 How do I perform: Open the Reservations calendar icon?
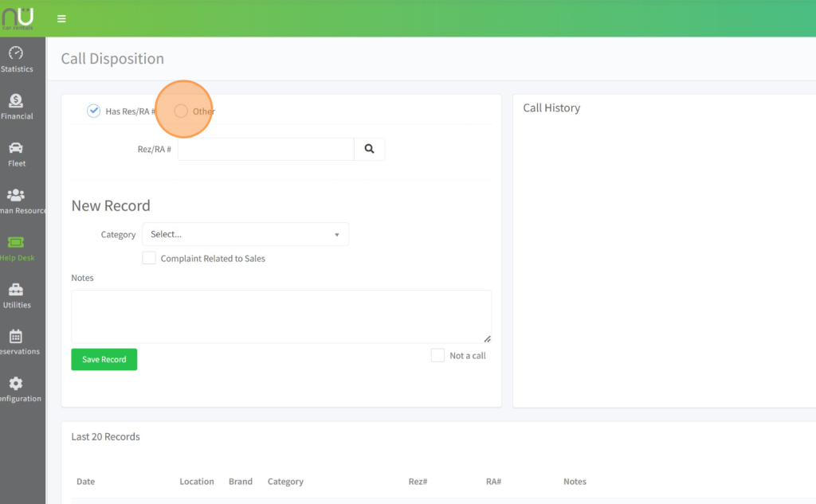(x=16, y=337)
